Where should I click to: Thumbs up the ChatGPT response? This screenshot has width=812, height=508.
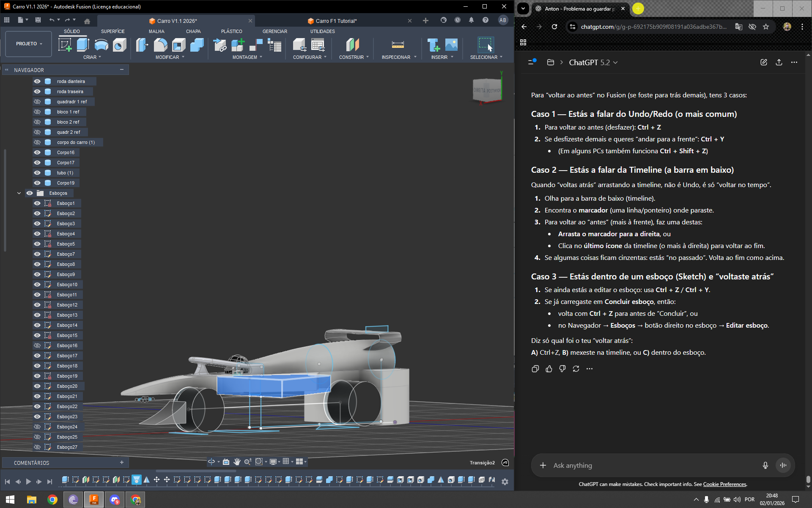[549, 369]
